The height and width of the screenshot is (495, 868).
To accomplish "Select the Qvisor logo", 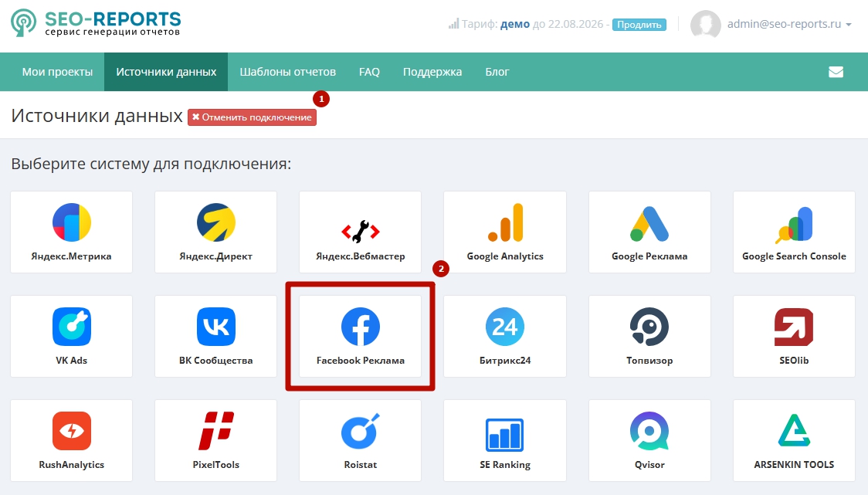I will pyautogui.click(x=649, y=431).
